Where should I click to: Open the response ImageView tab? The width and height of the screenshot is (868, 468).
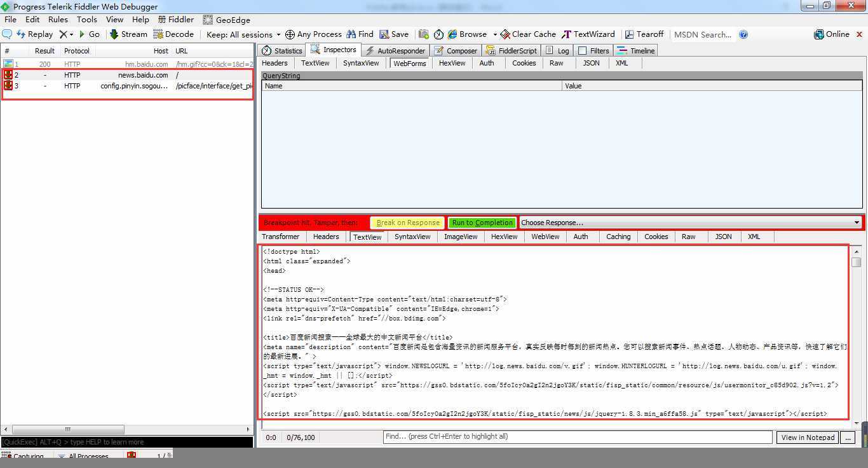461,237
